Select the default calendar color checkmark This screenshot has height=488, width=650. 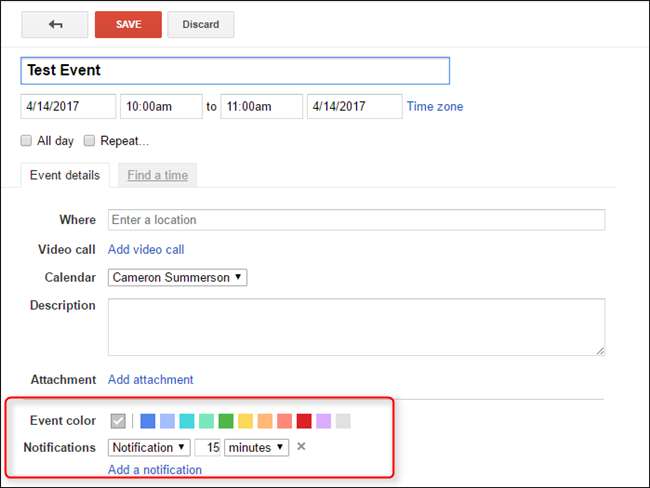119,421
